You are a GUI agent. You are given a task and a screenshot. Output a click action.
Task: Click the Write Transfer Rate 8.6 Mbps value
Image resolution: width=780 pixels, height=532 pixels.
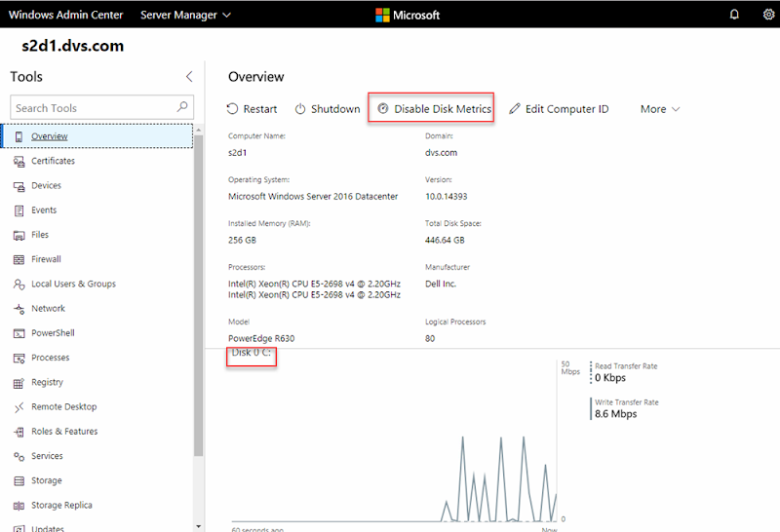pyautogui.click(x=616, y=414)
